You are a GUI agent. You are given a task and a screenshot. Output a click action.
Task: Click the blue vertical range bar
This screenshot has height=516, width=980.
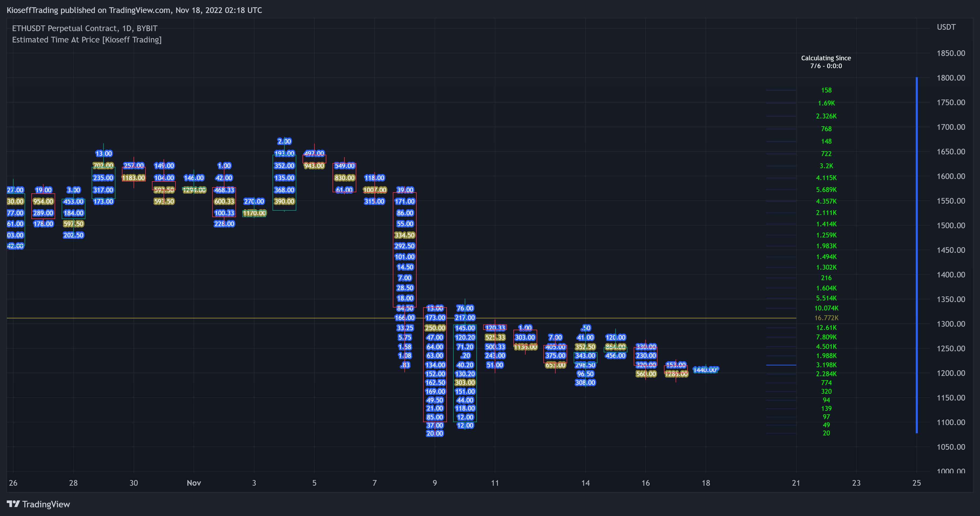pos(916,255)
